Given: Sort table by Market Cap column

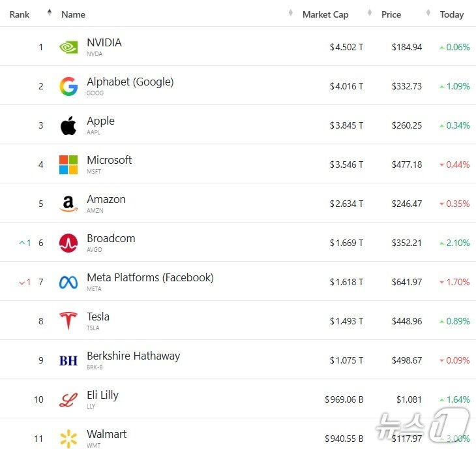Looking at the screenshot, I should coord(325,14).
